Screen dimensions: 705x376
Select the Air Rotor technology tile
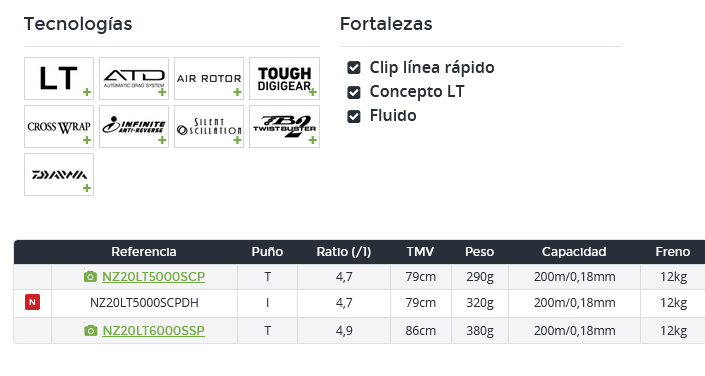coord(209,78)
